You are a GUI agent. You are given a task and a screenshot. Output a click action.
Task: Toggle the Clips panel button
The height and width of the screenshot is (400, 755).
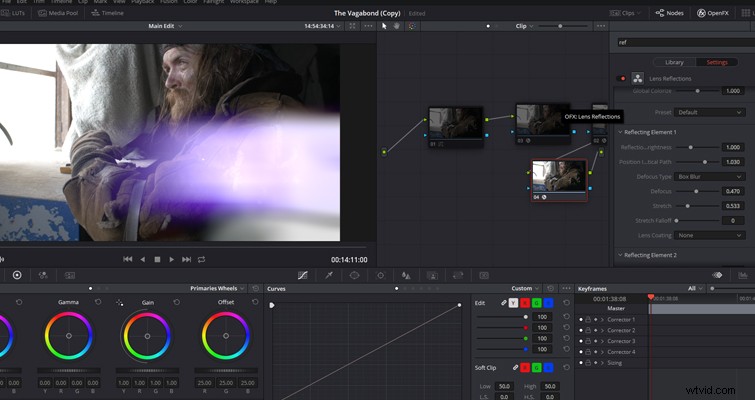point(625,13)
